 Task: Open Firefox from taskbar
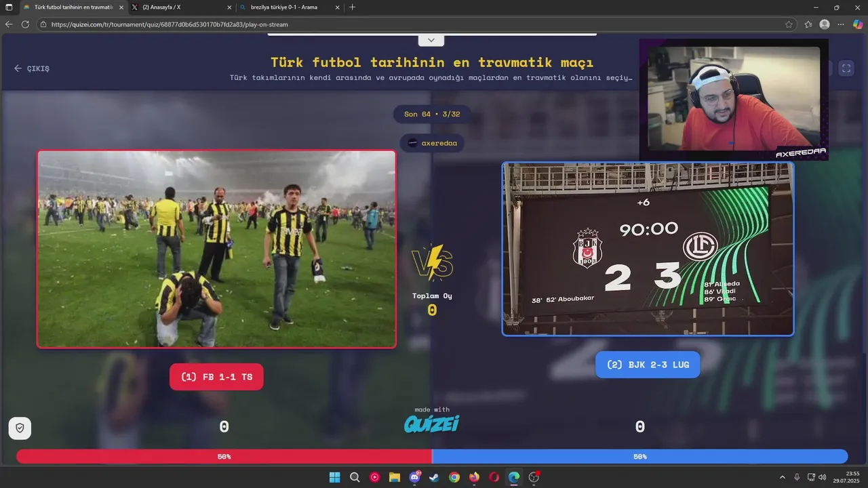[474, 477]
